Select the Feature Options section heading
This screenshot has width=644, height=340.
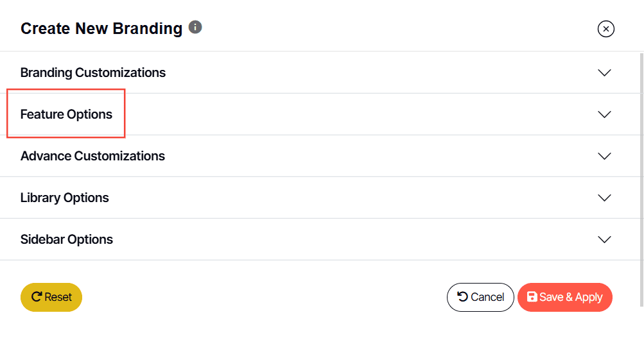pos(66,114)
